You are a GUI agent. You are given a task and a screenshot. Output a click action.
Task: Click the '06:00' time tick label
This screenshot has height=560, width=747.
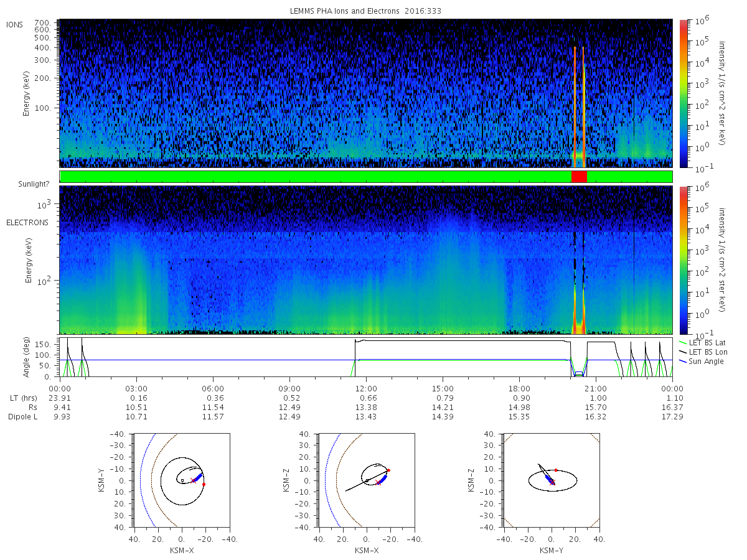click(213, 388)
